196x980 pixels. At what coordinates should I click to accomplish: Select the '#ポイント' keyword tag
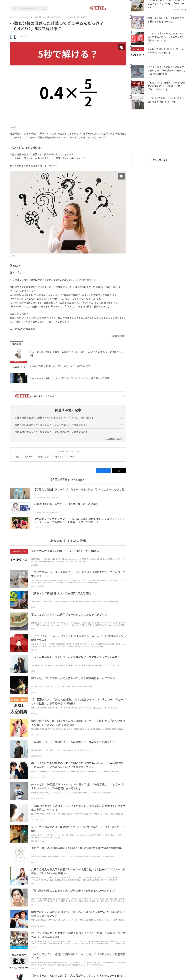click(59, 457)
